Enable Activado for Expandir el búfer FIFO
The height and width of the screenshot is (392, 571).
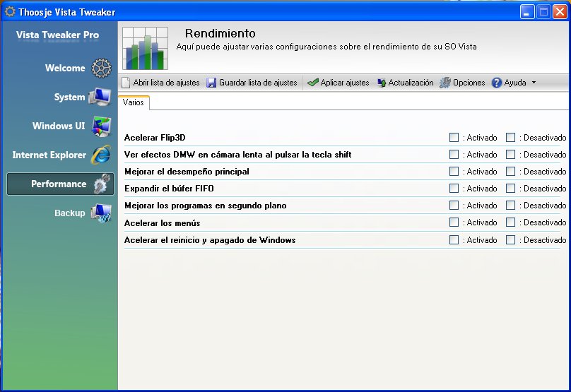point(454,188)
